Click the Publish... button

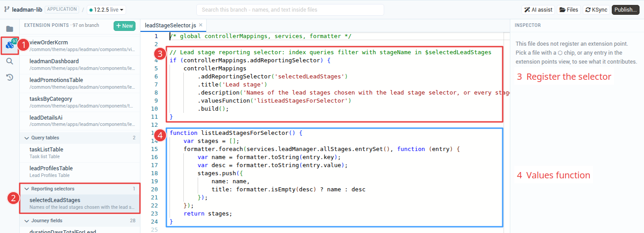coord(626,9)
